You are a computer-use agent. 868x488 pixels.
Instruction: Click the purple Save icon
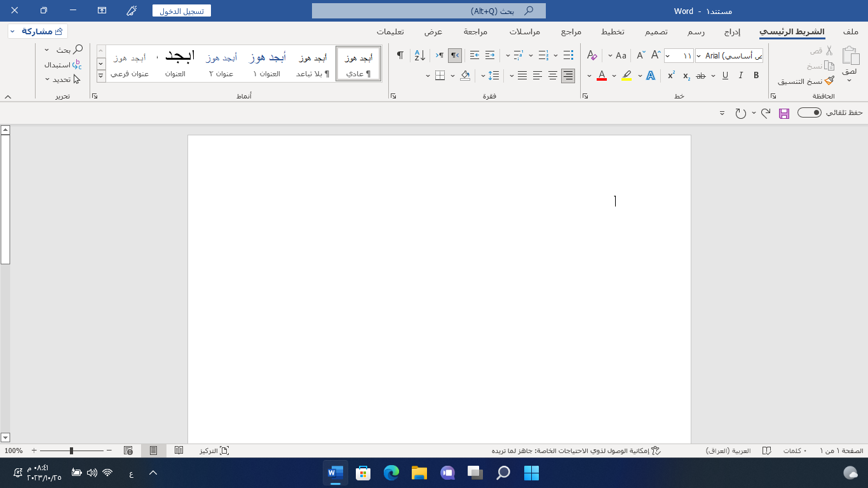point(784,113)
